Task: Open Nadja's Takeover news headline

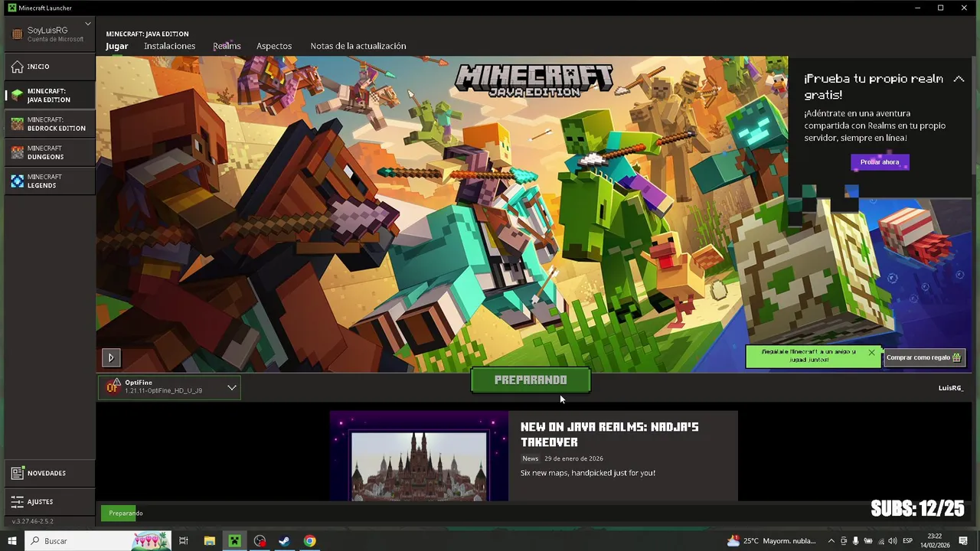Action: pyautogui.click(x=609, y=434)
